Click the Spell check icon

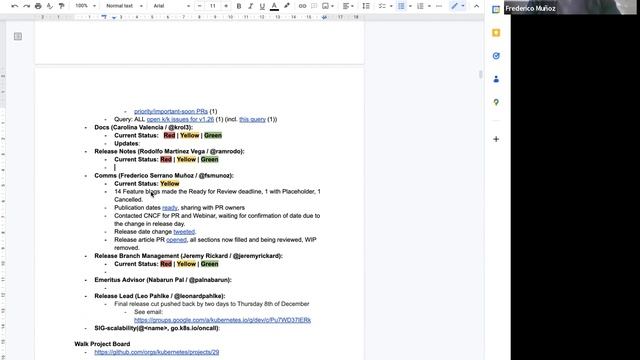click(x=50, y=6)
